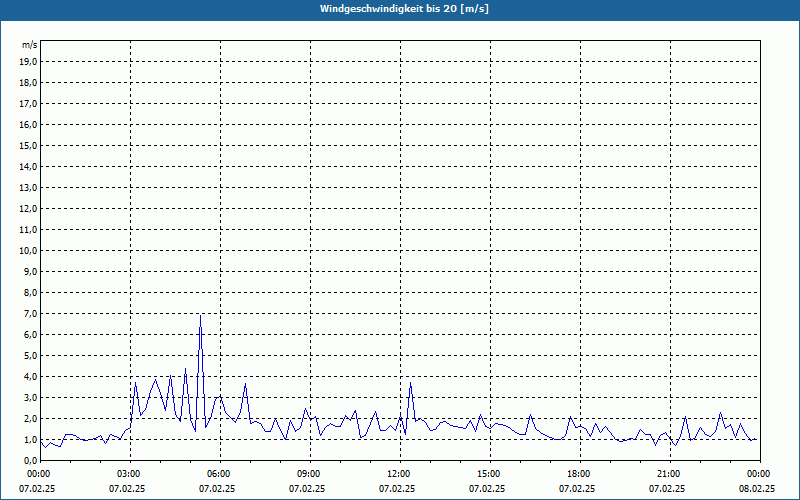Viewport: 800px width, 500px height.
Task: Click the 10,0 y-axis value label
Action: click(x=28, y=250)
